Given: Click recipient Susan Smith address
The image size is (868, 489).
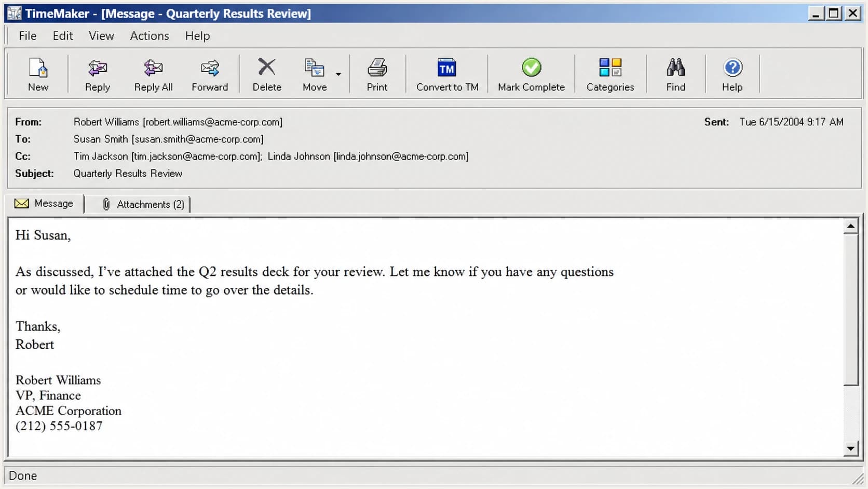Looking at the screenshot, I should pyautogui.click(x=197, y=139).
